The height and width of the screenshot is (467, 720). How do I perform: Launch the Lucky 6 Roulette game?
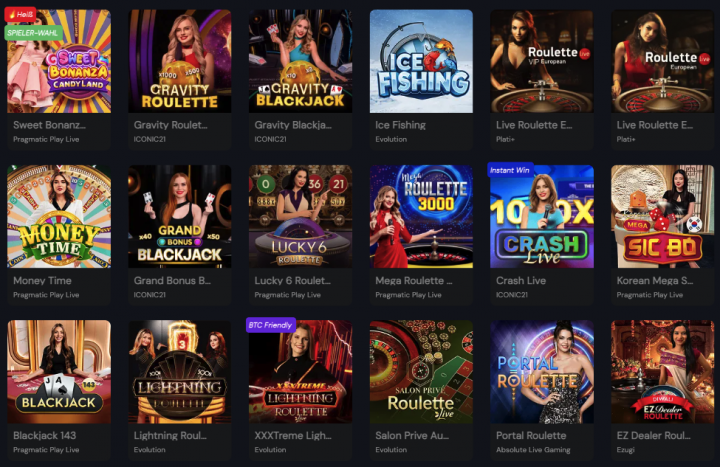(300, 216)
